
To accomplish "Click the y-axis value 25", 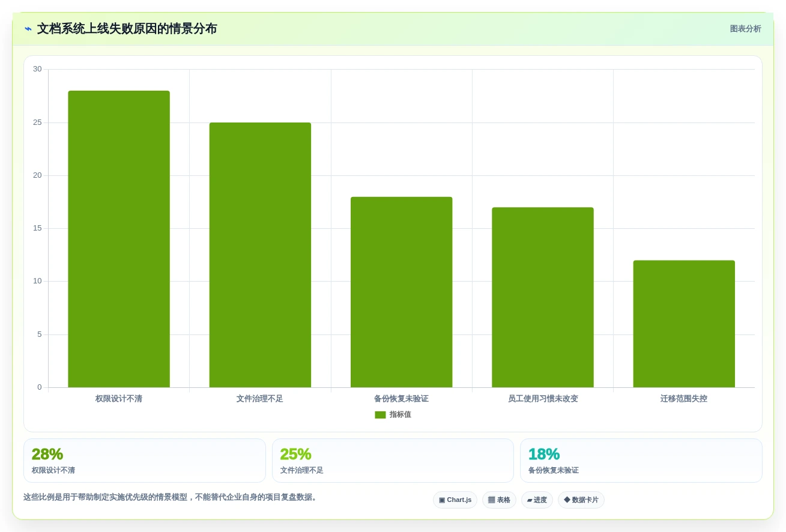I will pyautogui.click(x=37, y=122).
